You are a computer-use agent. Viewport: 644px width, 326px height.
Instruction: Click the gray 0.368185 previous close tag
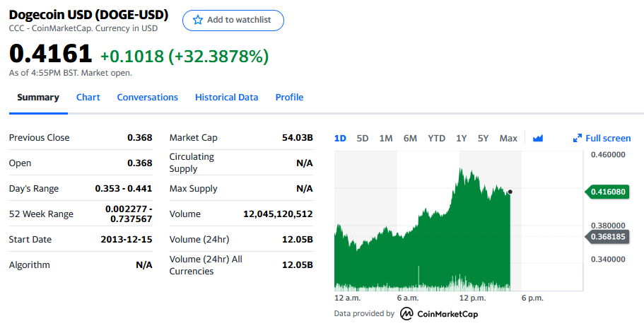607,237
